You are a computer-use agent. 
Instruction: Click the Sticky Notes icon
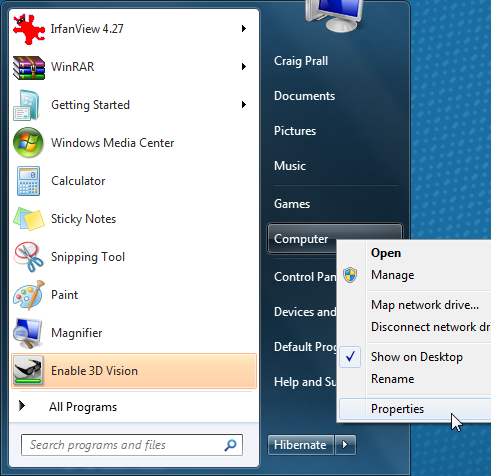tap(29, 219)
